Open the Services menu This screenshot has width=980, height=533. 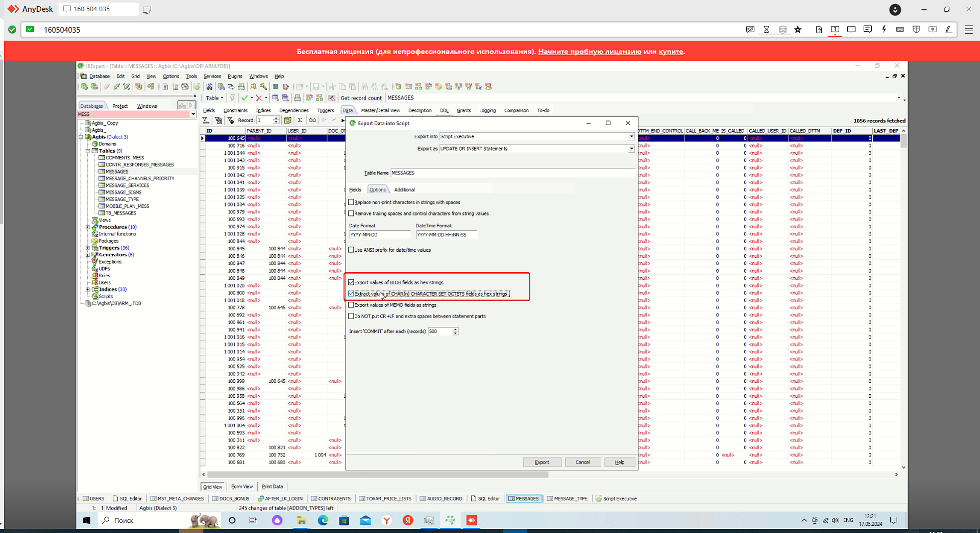coord(212,76)
